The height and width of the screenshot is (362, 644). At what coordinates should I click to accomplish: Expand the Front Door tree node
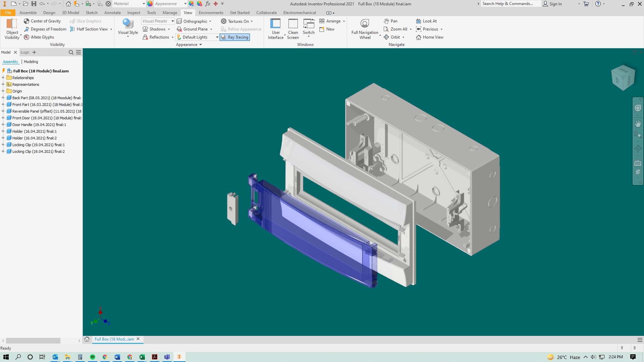click(x=3, y=118)
